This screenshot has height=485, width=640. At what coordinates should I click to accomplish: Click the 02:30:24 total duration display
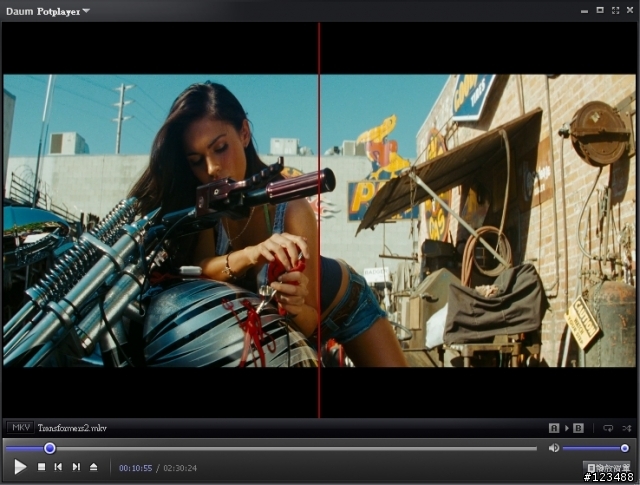click(180, 468)
